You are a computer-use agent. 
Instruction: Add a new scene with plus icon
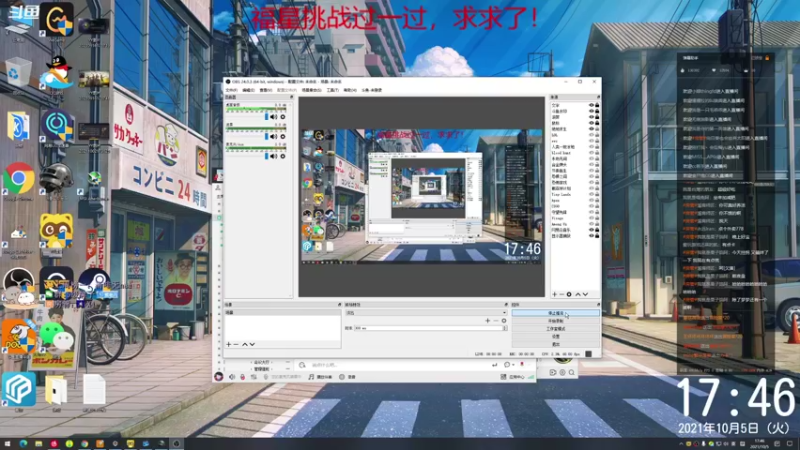(x=229, y=344)
